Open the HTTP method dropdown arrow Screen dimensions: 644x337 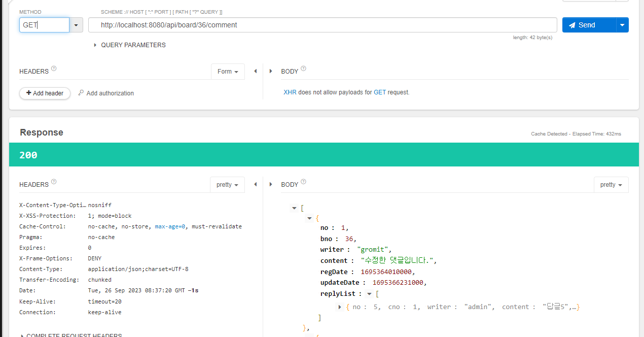(x=76, y=25)
